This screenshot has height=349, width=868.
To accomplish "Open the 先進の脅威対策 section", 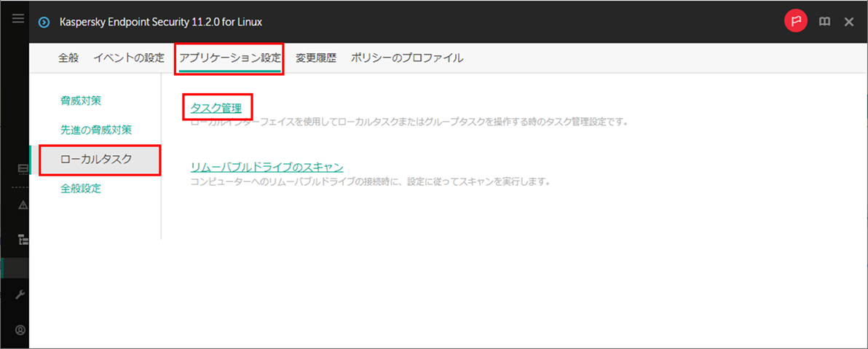I will pyautogui.click(x=96, y=130).
